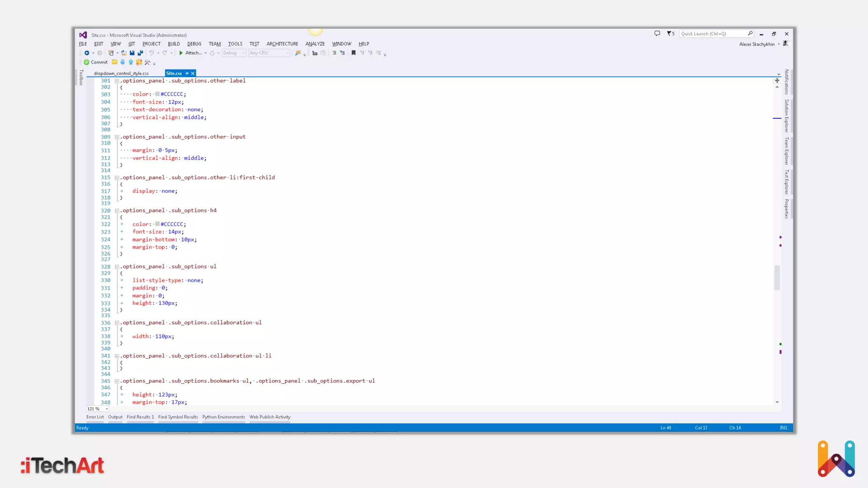Collapse the .sub_options ul rule on line 328
Image resolution: width=868 pixels, height=488 pixels.
point(117,267)
